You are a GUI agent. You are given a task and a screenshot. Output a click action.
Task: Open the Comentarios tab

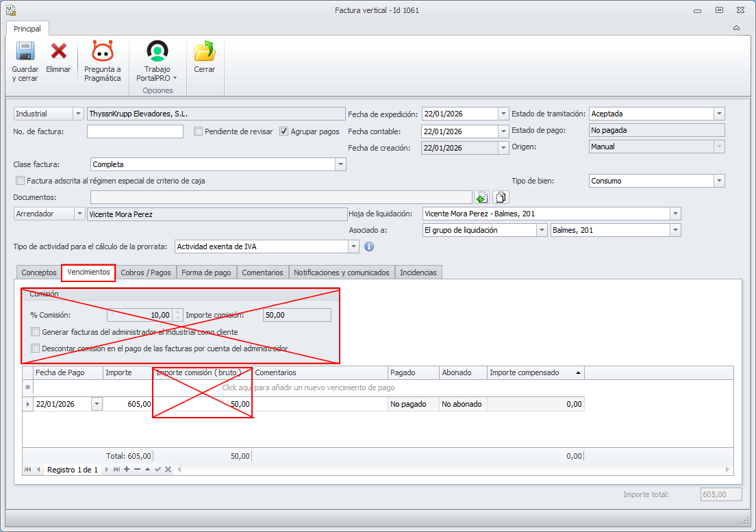point(263,273)
